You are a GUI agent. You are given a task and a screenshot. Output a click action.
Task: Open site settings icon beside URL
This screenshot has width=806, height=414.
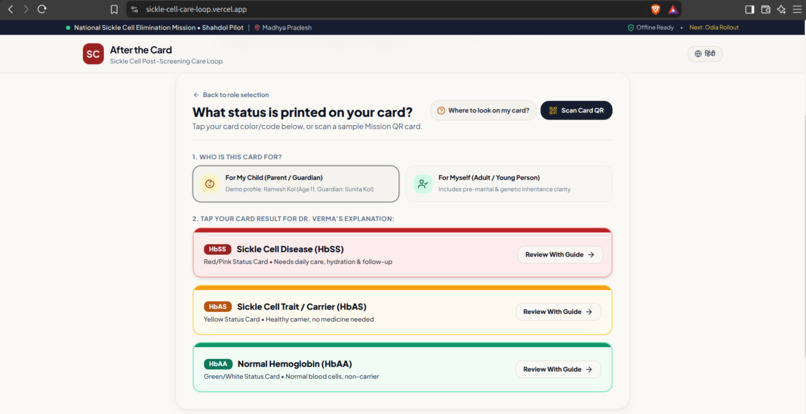coord(134,9)
